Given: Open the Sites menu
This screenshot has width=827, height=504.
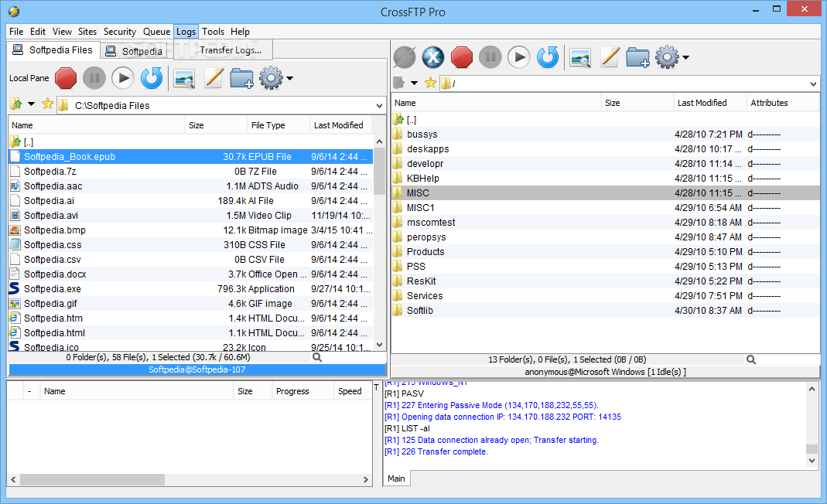Looking at the screenshot, I should [x=87, y=32].
